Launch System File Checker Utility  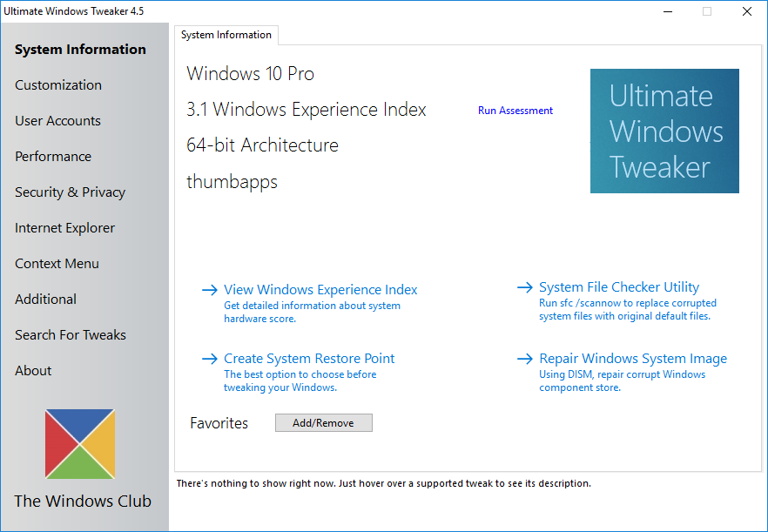tap(619, 287)
